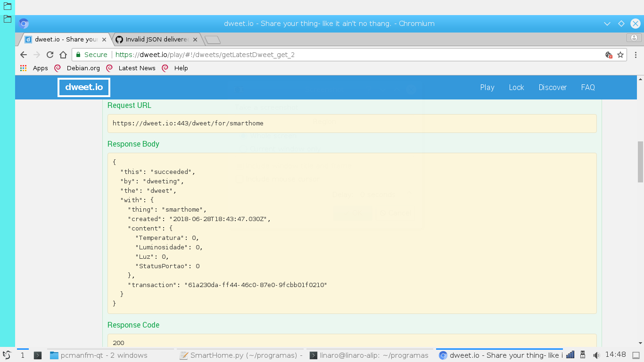
Task: Switch to SmartHome.py editor in taskbar
Action: pyautogui.click(x=240, y=355)
